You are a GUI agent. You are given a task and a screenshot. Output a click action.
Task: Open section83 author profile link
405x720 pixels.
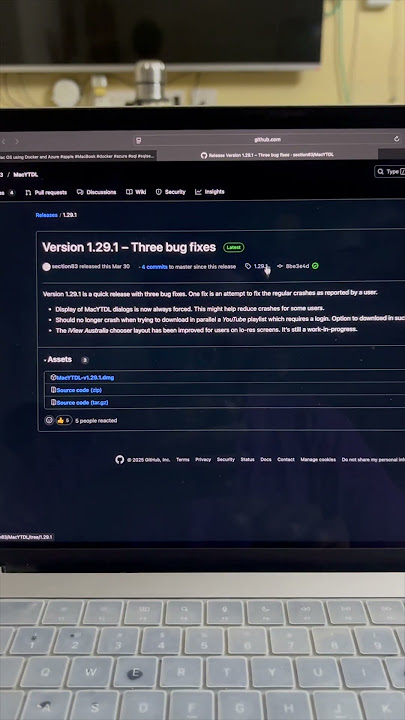point(64,266)
